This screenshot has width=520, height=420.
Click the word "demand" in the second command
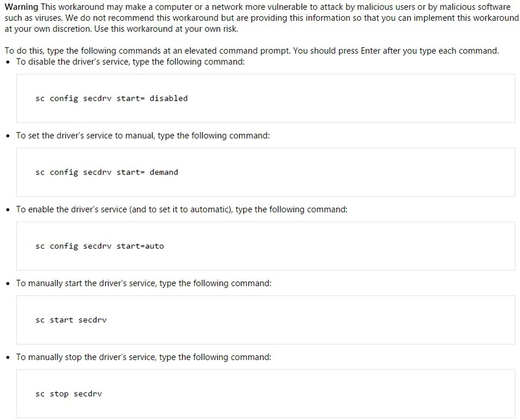click(164, 172)
